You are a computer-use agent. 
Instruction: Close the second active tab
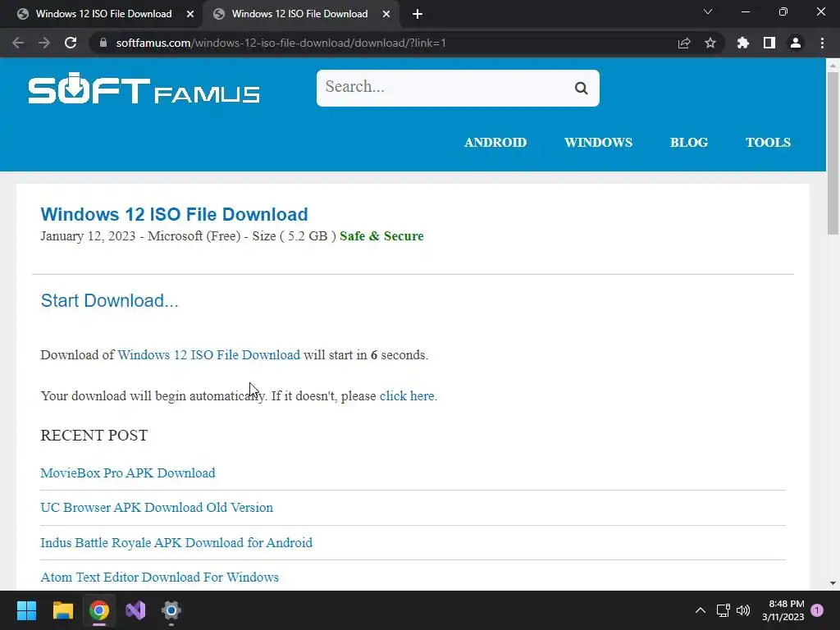[x=386, y=14]
